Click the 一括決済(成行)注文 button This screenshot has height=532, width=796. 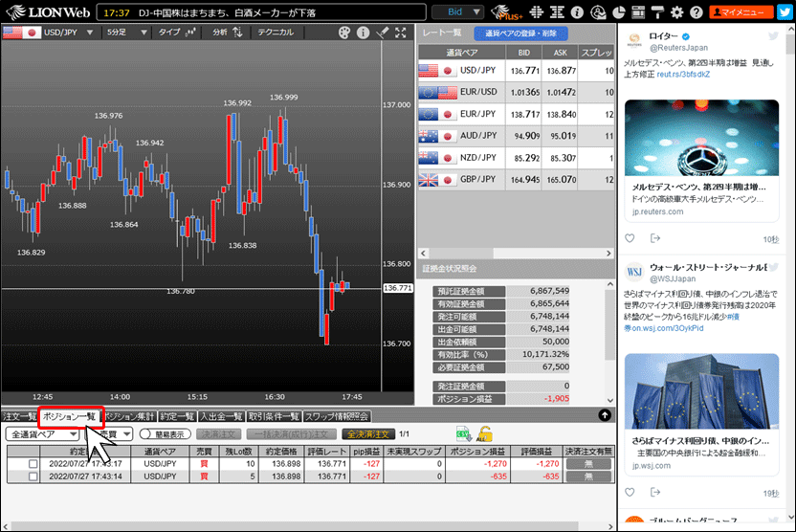click(x=292, y=434)
